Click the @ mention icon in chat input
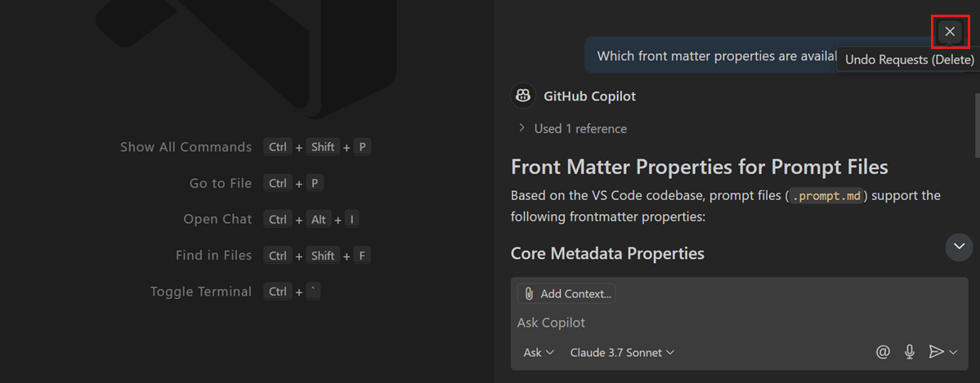Viewport: 980px width, 383px height. [883, 352]
